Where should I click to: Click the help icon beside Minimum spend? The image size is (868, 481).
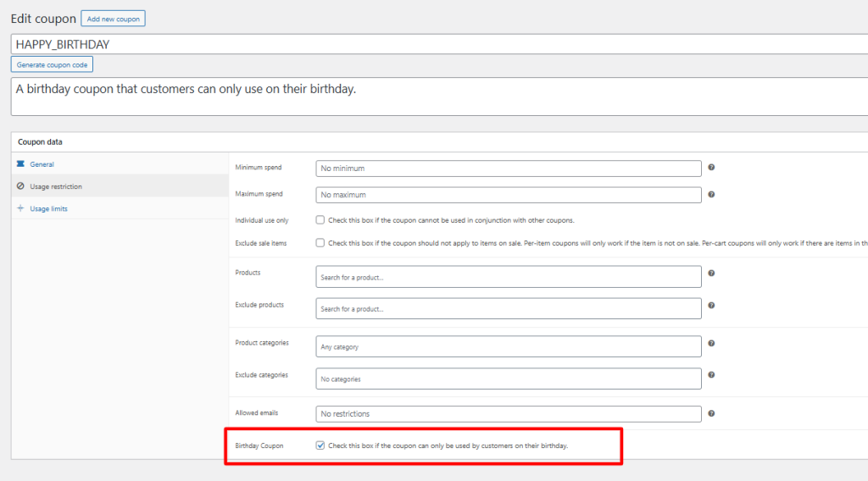tap(711, 168)
